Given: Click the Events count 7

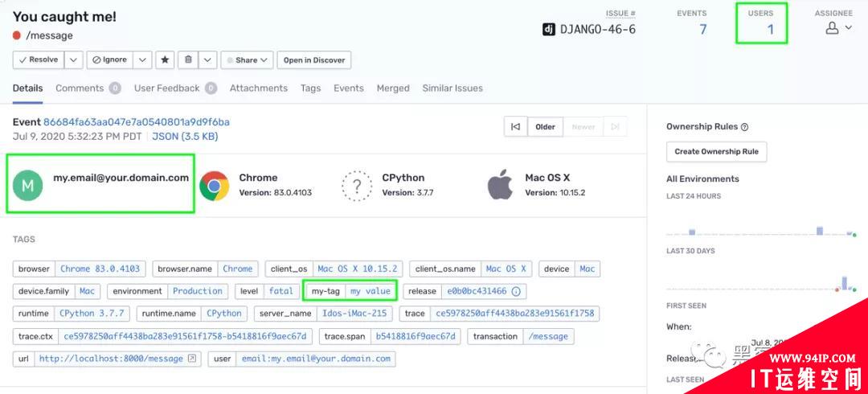Looking at the screenshot, I should (703, 30).
